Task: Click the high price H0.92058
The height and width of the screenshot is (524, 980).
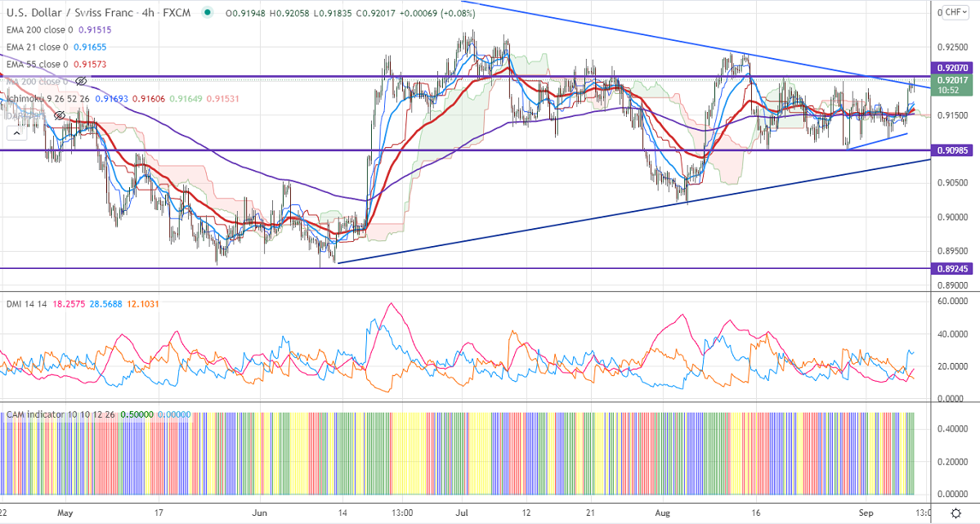Action: [289, 12]
